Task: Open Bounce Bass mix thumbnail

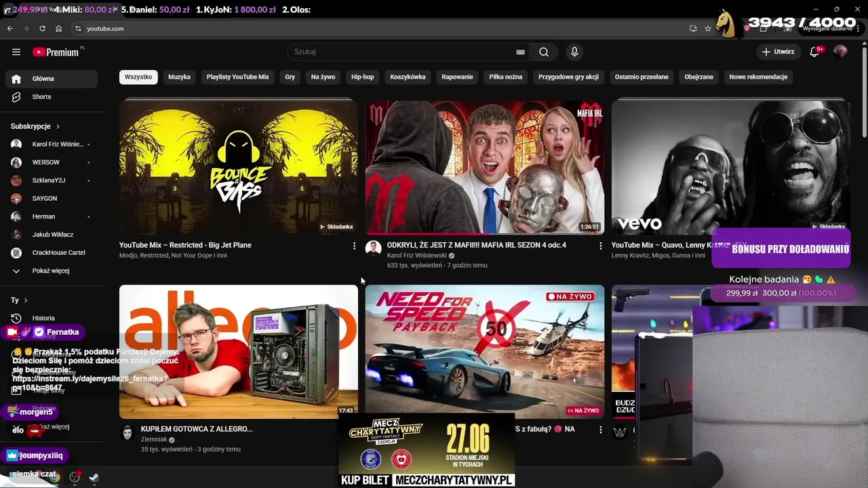Action: [239, 166]
